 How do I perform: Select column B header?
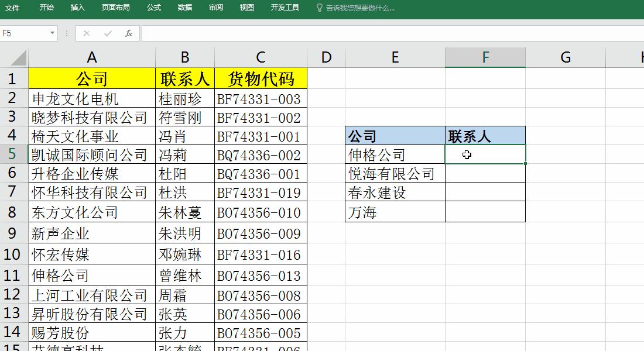click(184, 57)
